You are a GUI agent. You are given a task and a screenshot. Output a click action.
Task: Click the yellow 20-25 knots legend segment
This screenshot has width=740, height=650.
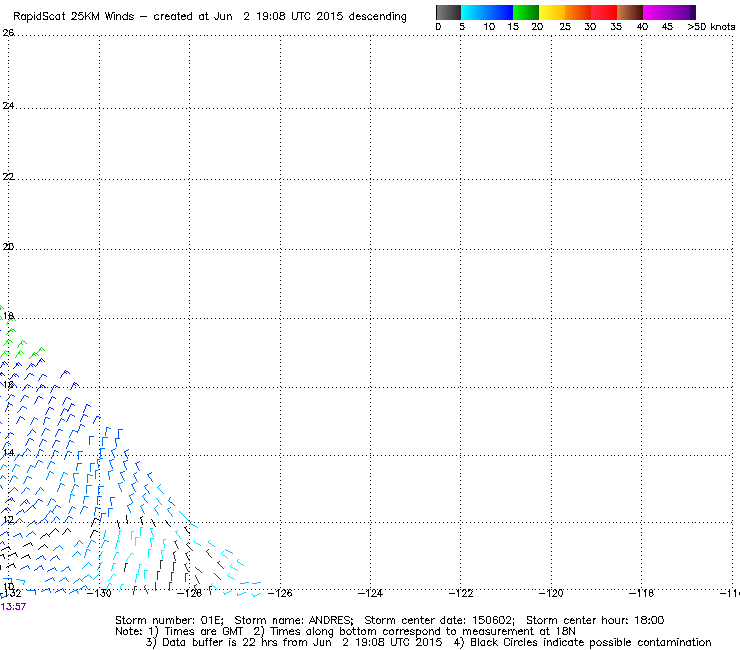pos(552,12)
